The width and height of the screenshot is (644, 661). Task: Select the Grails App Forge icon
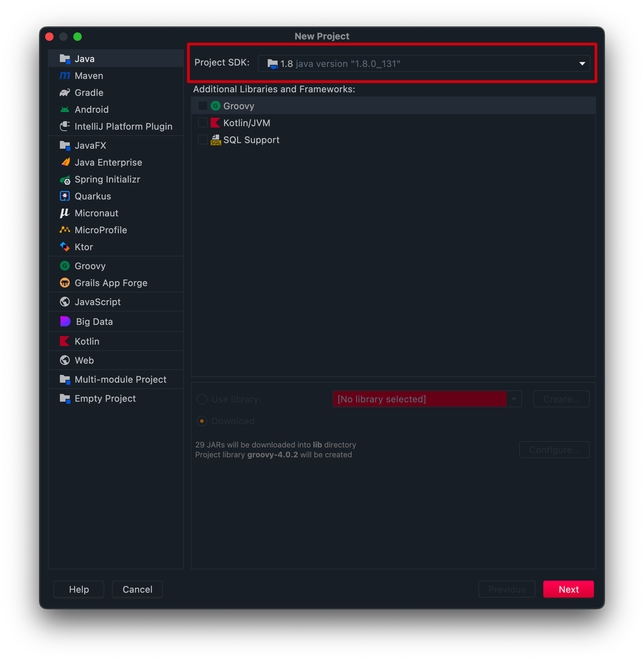[x=65, y=283]
